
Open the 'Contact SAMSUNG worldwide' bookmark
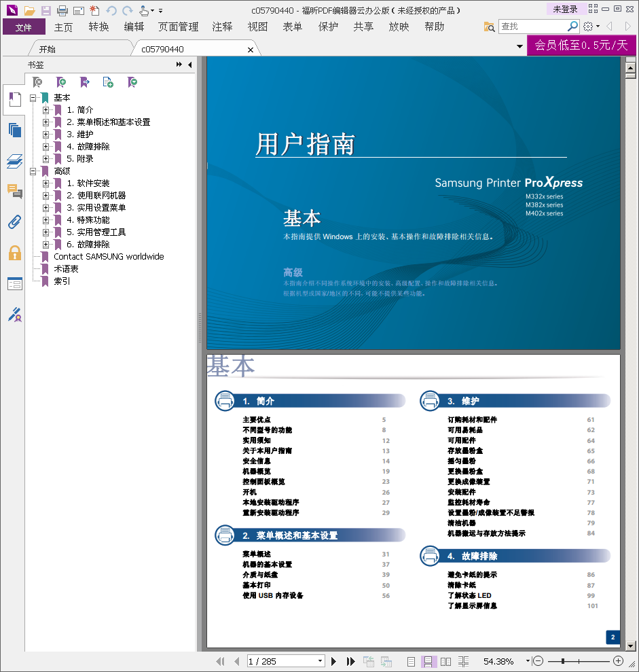109,257
